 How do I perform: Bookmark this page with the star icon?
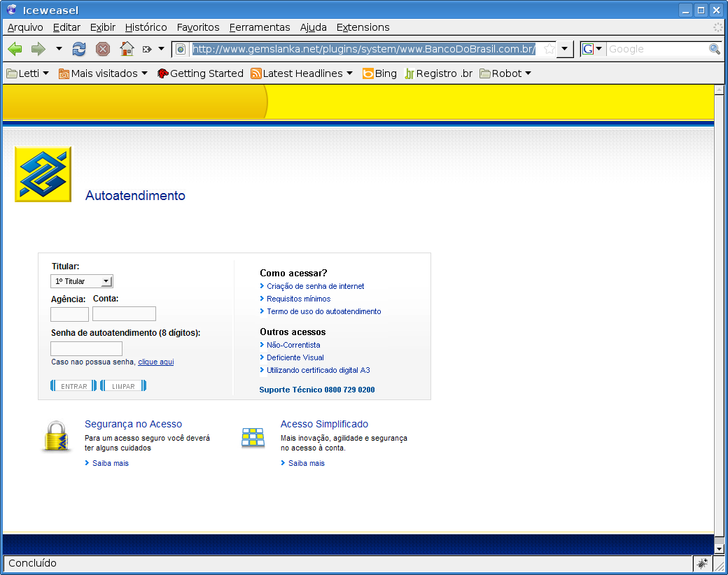549,49
